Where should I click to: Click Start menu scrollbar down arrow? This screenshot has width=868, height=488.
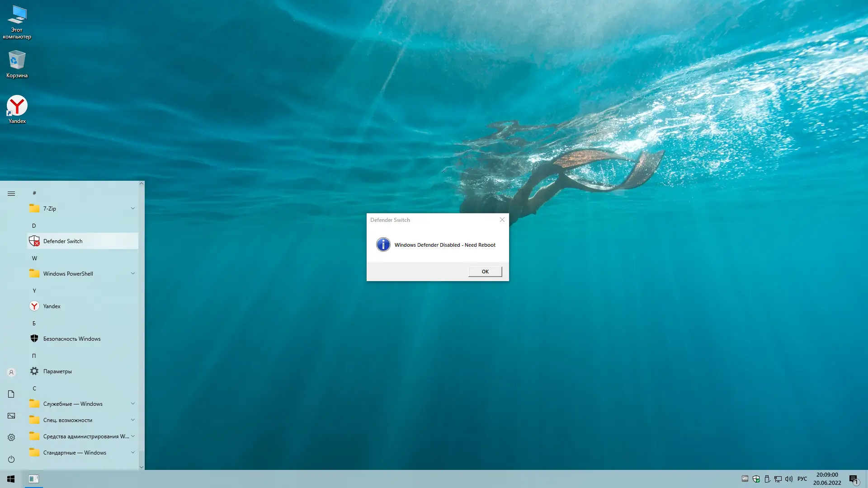tap(141, 467)
